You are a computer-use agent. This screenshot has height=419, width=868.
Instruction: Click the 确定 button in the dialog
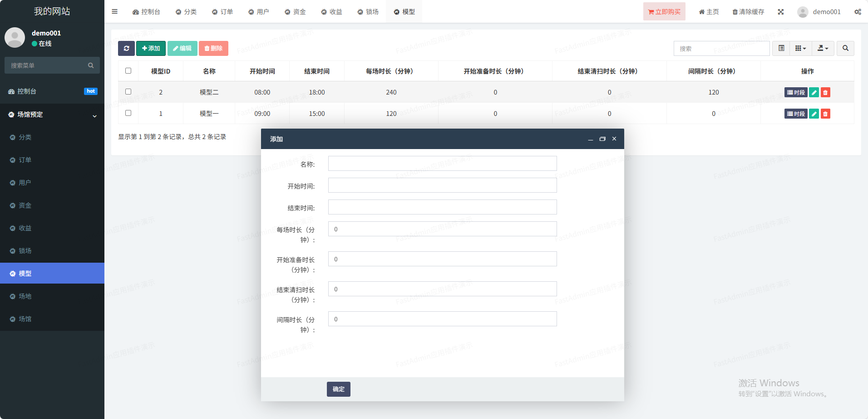[x=338, y=389]
